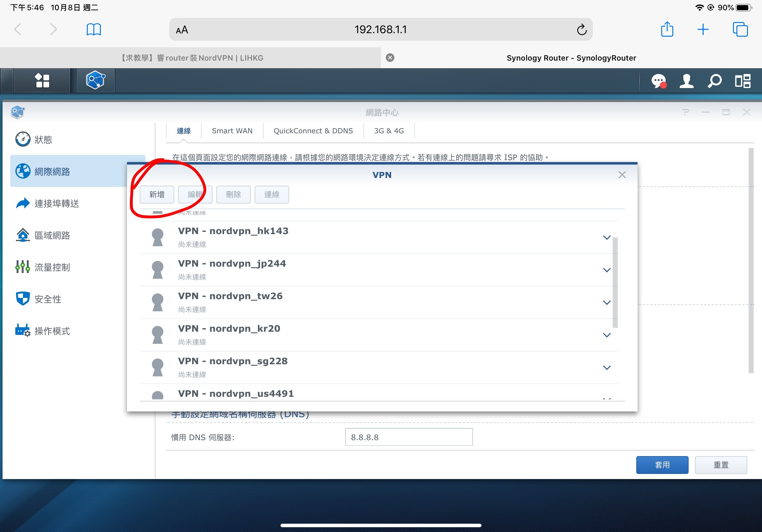Select the VPN - nordvpn_sg228 row title
This screenshot has width=762, height=532.
(233, 361)
